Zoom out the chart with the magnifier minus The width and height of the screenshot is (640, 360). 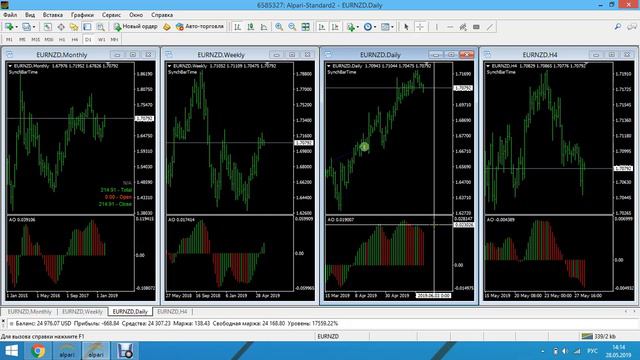(x=292, y=27)
